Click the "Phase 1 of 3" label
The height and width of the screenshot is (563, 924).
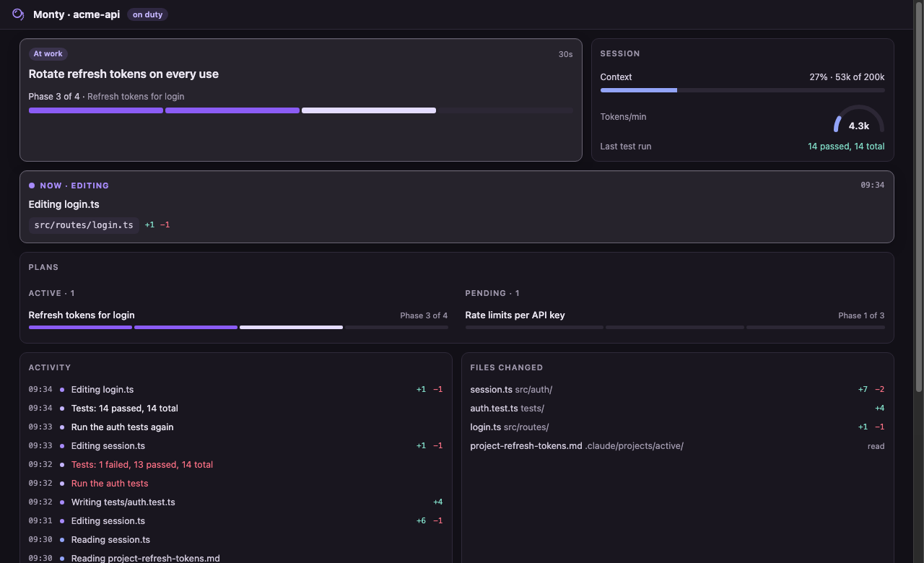pos(861,315)
